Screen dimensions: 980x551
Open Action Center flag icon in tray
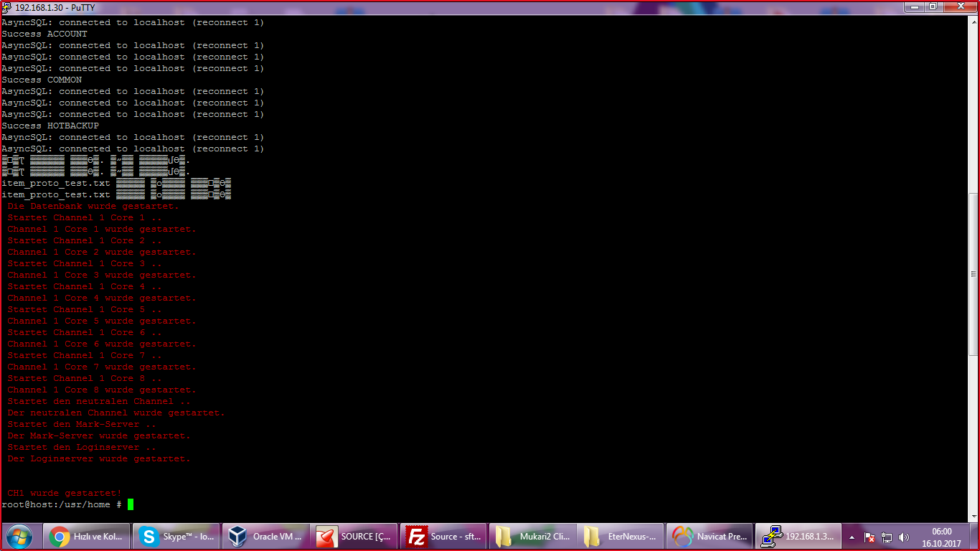click(869, 537)
